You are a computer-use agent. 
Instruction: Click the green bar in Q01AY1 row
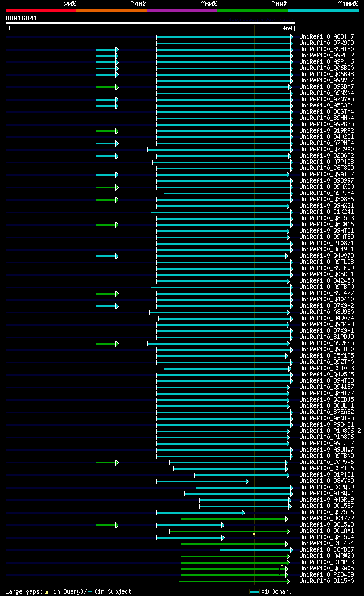[x=230, y=531]
